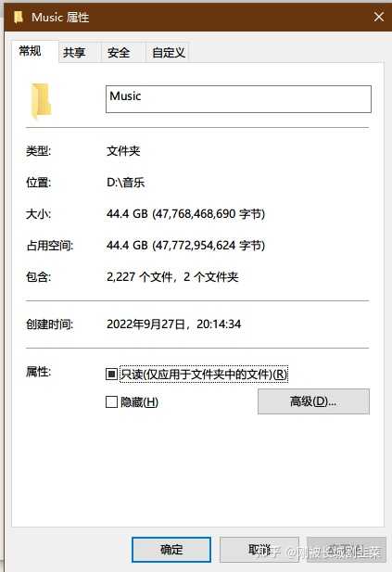Screen dimensions: 392x572
Task: Go to the 安全 tab
Action: click(119, 53)
